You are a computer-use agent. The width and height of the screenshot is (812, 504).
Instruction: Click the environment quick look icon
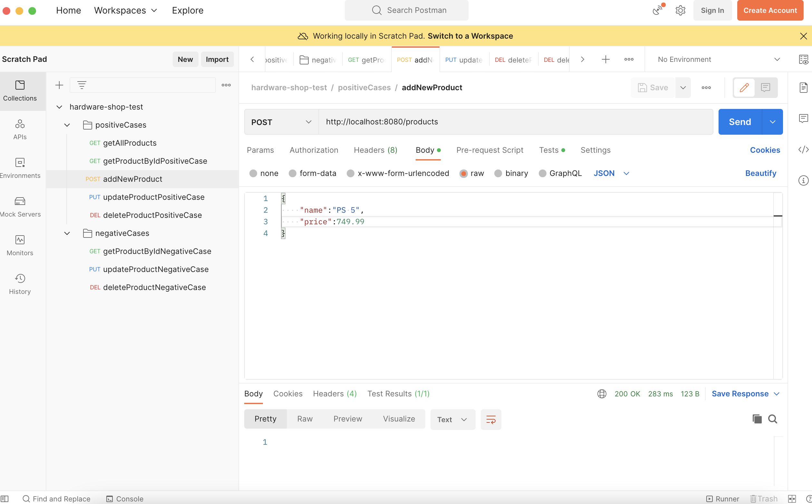click(803, 59)
